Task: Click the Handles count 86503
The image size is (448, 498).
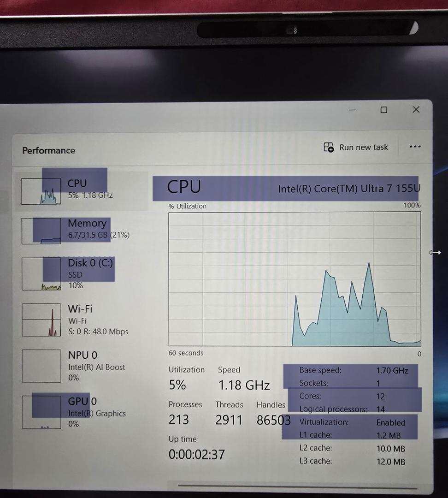Action: pyautogui.click(x=274, y=420)
